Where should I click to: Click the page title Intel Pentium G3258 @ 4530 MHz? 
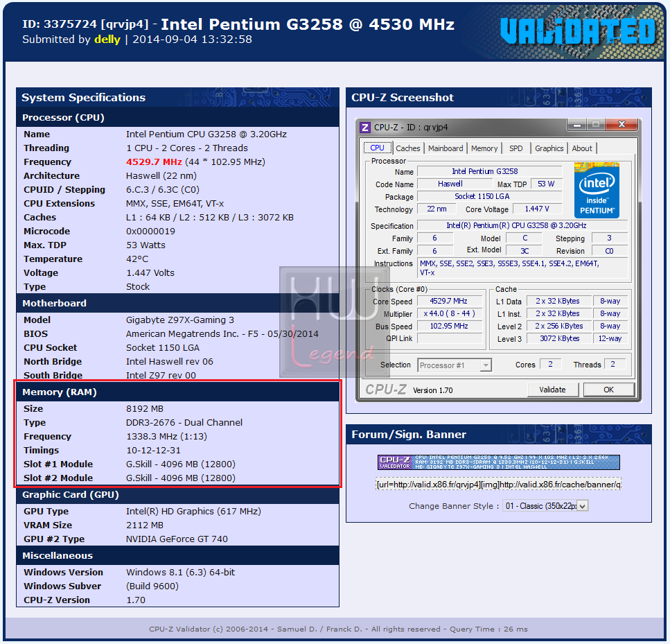coord(308,24)
